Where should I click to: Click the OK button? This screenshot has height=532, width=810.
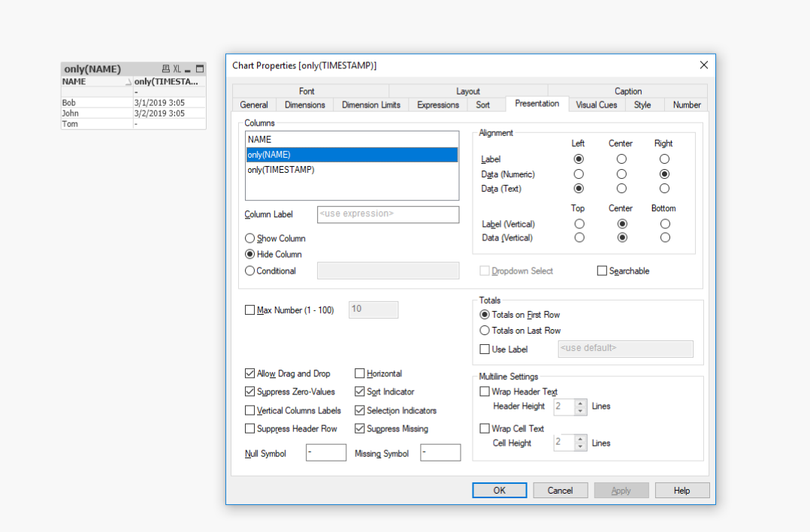[500, 490]
